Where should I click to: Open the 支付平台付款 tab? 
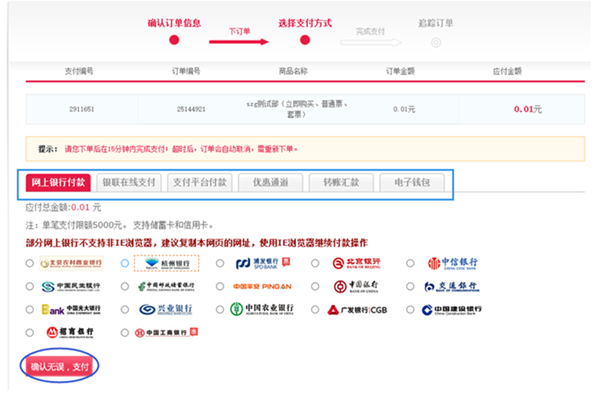pyautogui.click(x=200, y=182)
